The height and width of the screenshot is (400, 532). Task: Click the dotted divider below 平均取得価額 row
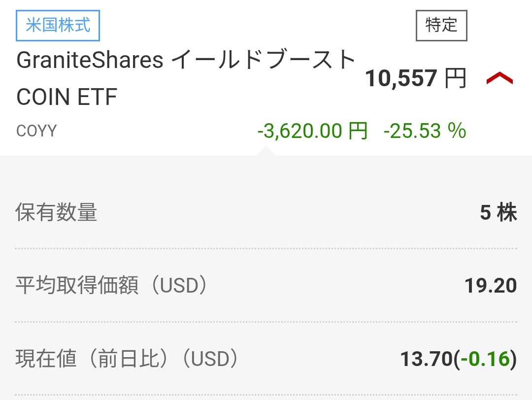[266, 322]
